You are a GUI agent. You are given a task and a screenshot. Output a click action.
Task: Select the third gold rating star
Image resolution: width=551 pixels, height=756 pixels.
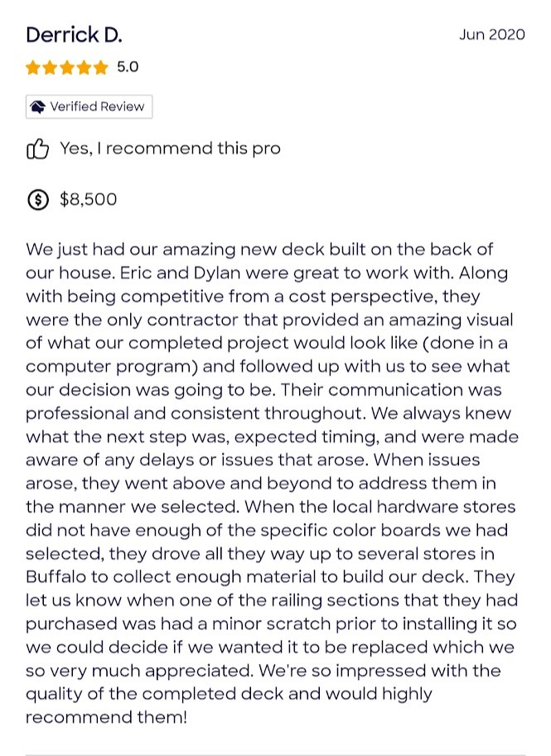[67, 68]
